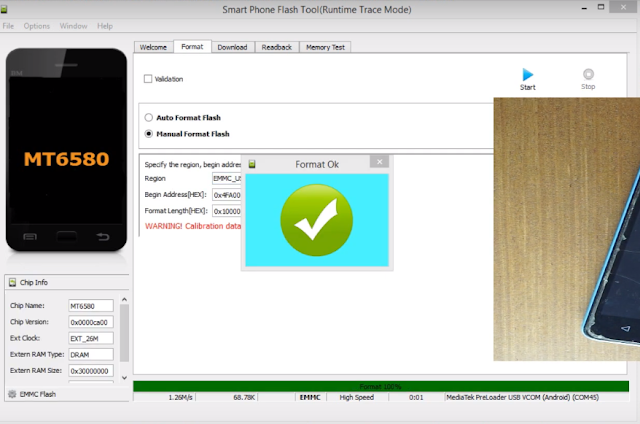The image size is (640, 424).
Task: Click the High Speed status entry
Action: pyautogui.click(x=357, y=397)
